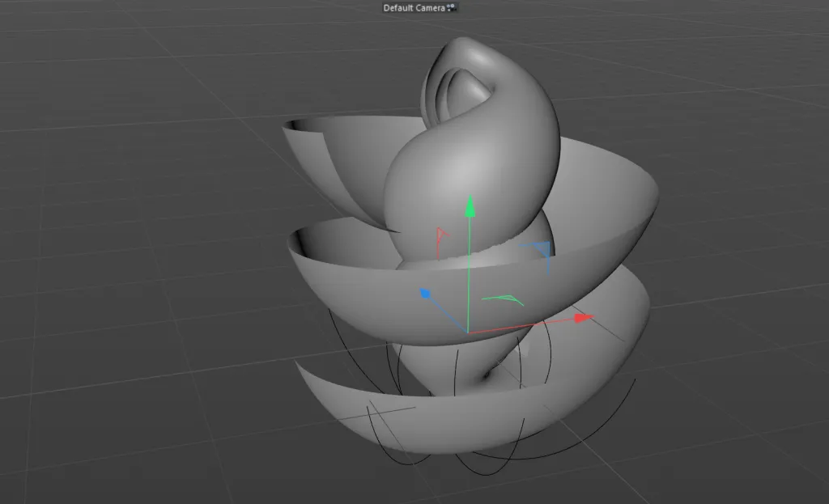The image size is (829, 504).
Task: Click the red plane handle of the gizmo
Action: [442, 242]
